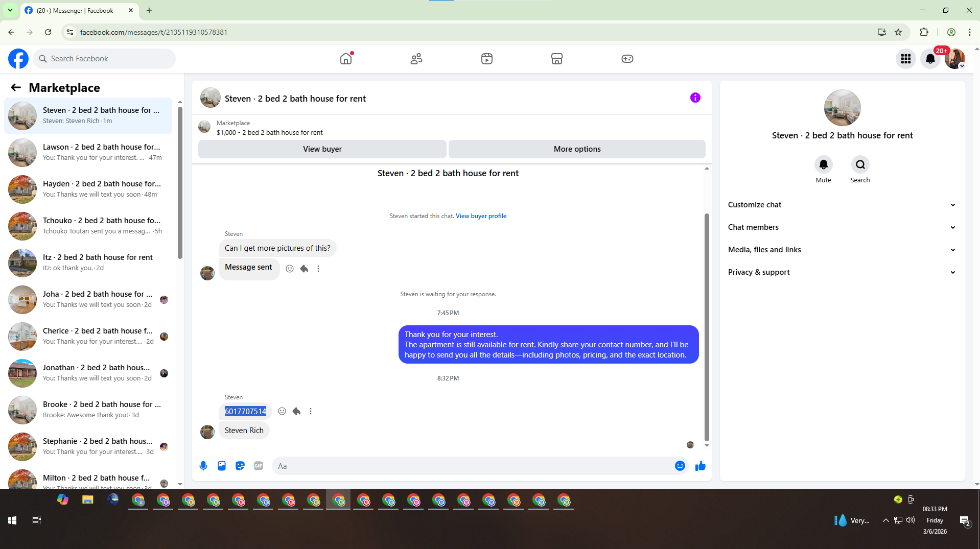Viewport: 980px width, 549px height.
Task: Click the Search icon in chat details
Action: coord(860,164)
